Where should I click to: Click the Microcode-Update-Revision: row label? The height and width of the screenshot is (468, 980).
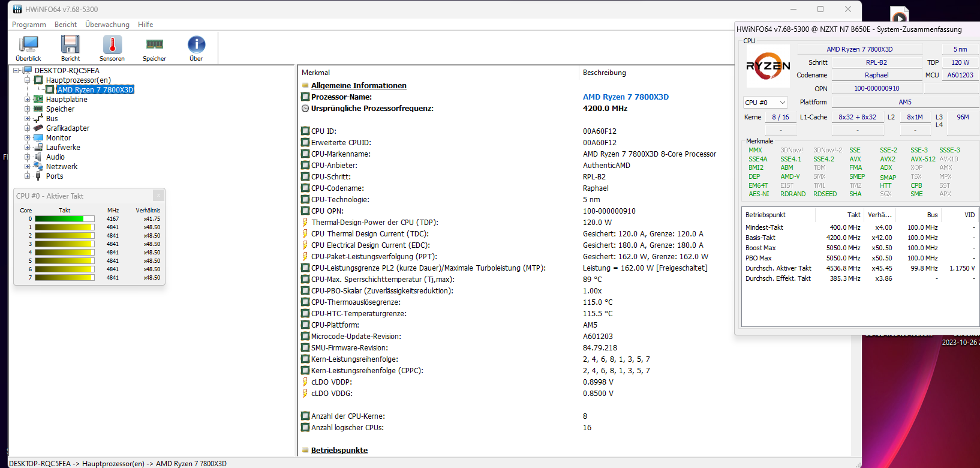coord(356,337)
